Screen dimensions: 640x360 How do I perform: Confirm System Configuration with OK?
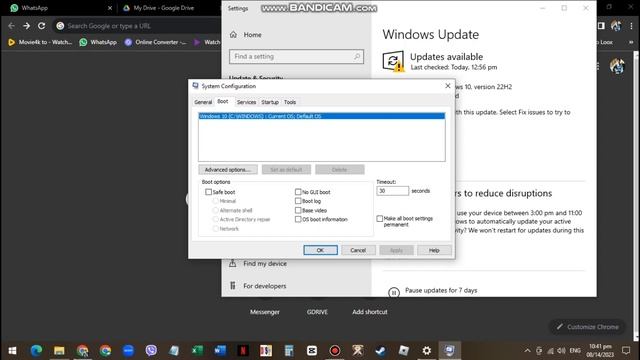click(x=320, y=250)
